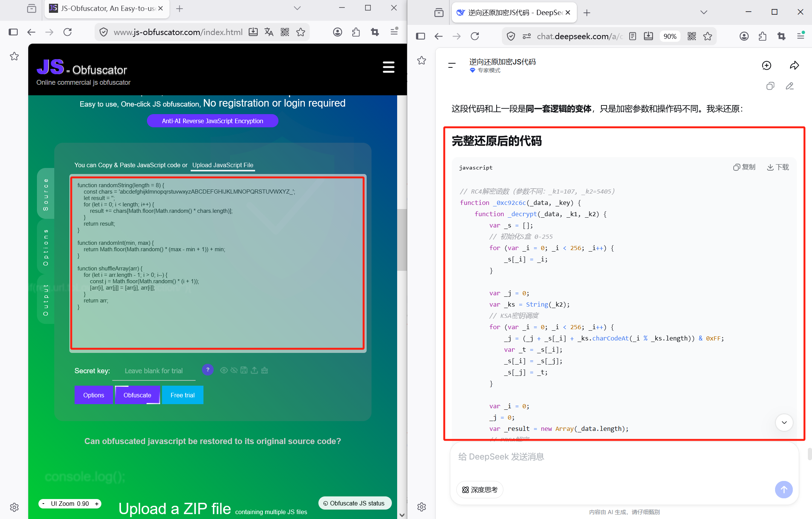Image resolution: width=812 pixels, height=519 pixels.
Task: Bookmark js-obfuscator.com with star icon
Action: pos(301,32)
